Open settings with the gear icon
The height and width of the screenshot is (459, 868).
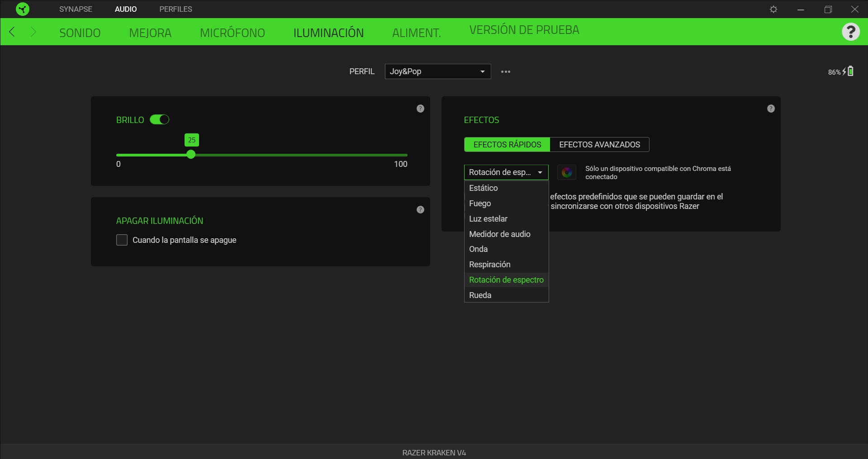point(773,9)
